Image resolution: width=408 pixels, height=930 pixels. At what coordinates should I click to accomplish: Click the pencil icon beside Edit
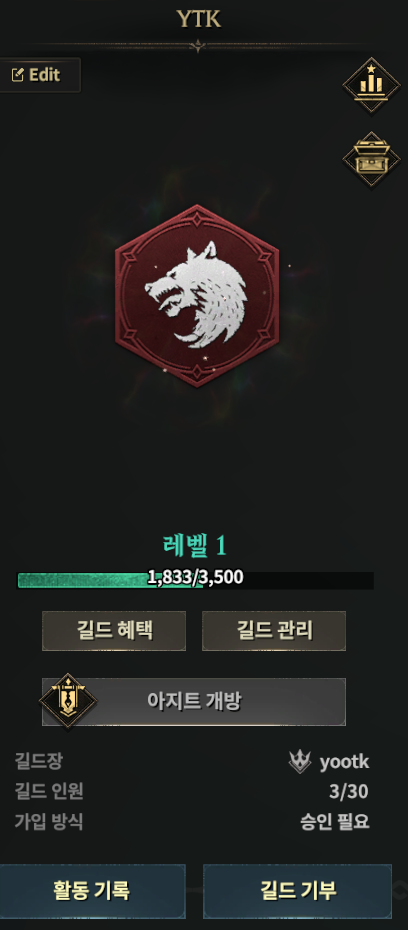pyautogui.click(x=18, y=75)
